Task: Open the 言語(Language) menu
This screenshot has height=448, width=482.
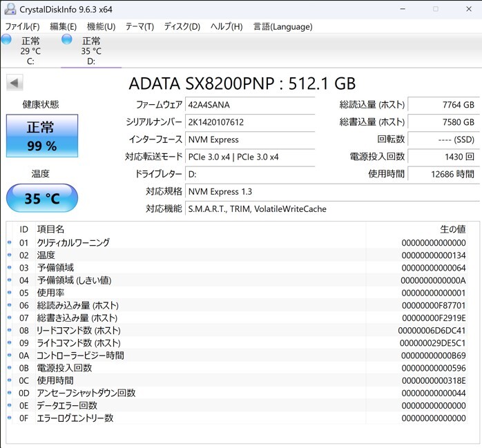Action: [x=282, y=27]
